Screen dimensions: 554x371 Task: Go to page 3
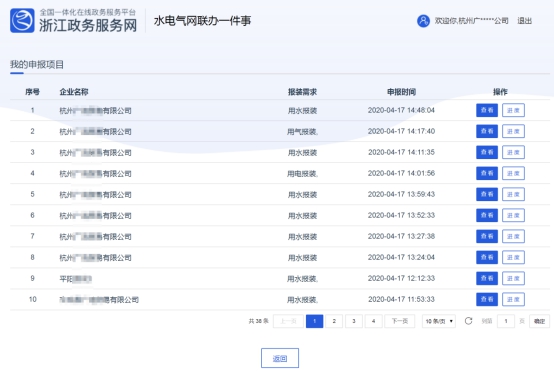click(354, 321)
